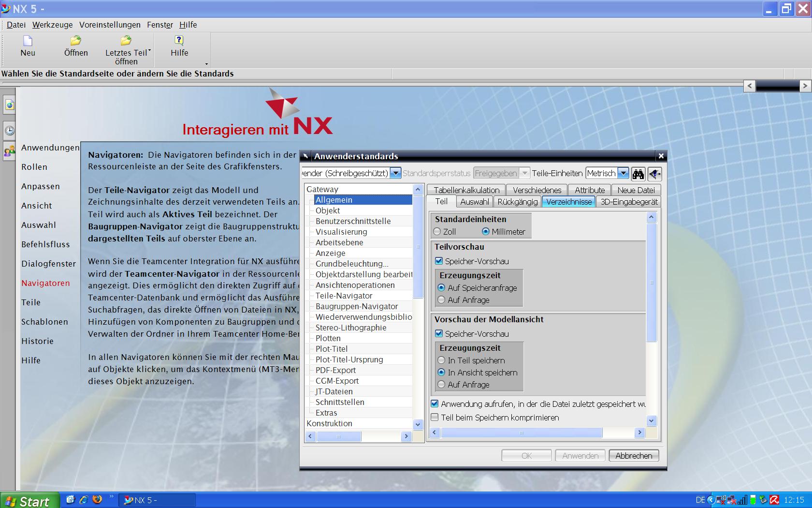Image resolution: width=812 pixels, height=508 pixels.
Task: Select Visualisierung in the category list
Action: 341,232
